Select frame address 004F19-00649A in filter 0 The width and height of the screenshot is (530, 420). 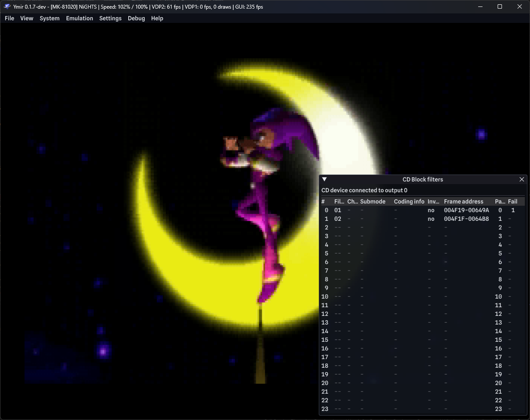point(467,210)
